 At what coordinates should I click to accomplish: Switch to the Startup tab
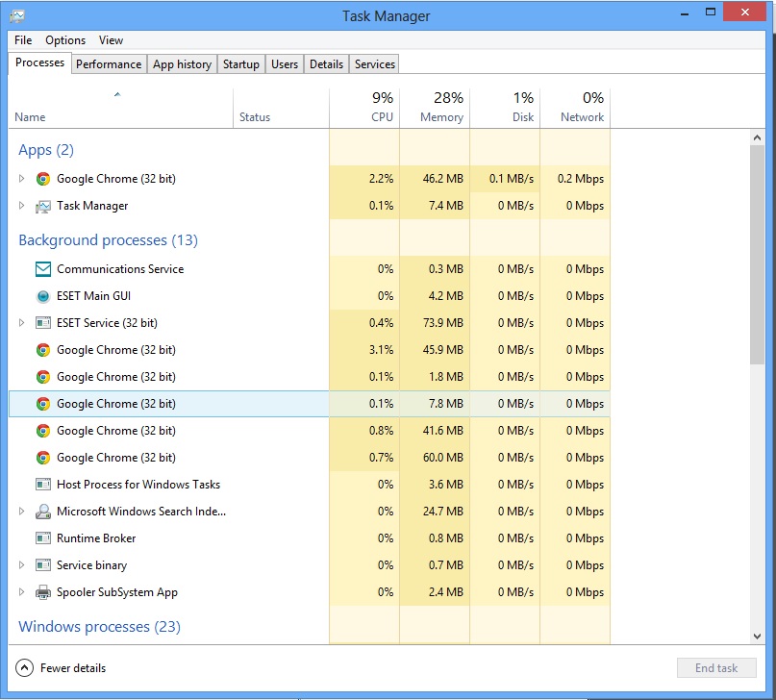[x=241, y=64]
